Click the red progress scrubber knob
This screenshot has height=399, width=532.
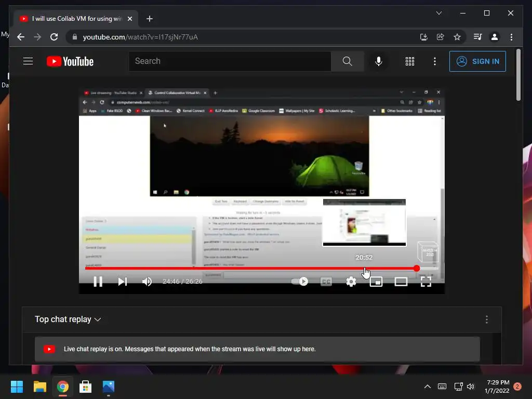(417, 269)
